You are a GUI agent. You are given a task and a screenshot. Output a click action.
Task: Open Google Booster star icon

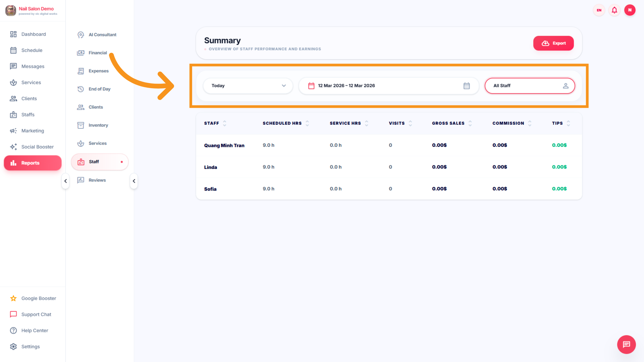(x=13, y=298)
